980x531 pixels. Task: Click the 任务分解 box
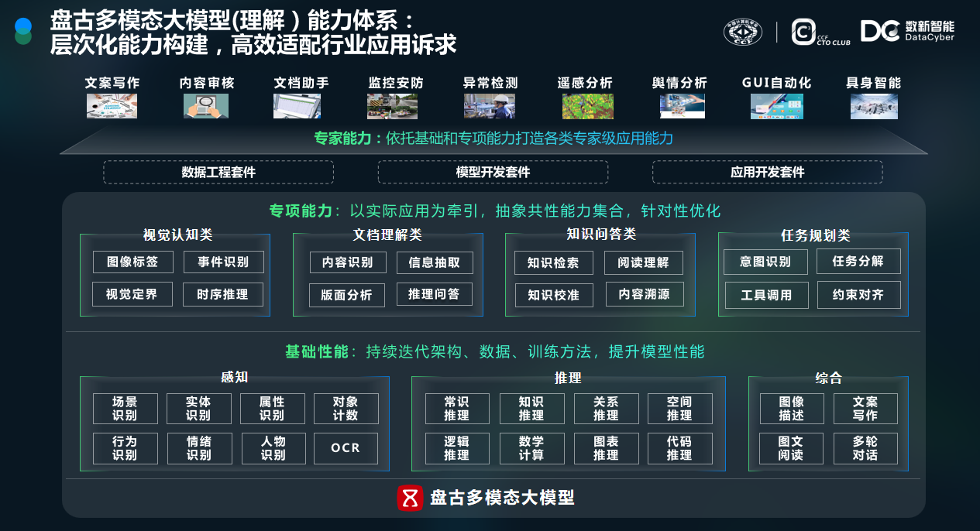(858, 262)
